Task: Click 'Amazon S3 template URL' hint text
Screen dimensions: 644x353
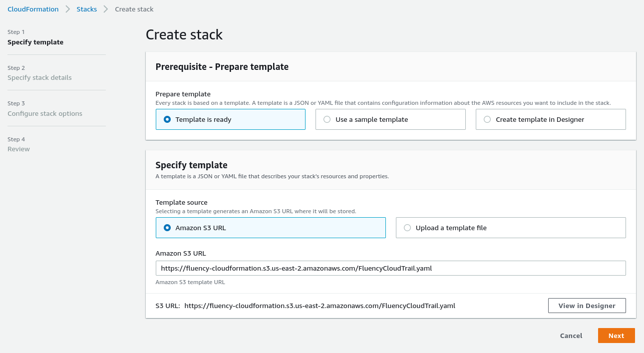Action: tap(190, 282)
